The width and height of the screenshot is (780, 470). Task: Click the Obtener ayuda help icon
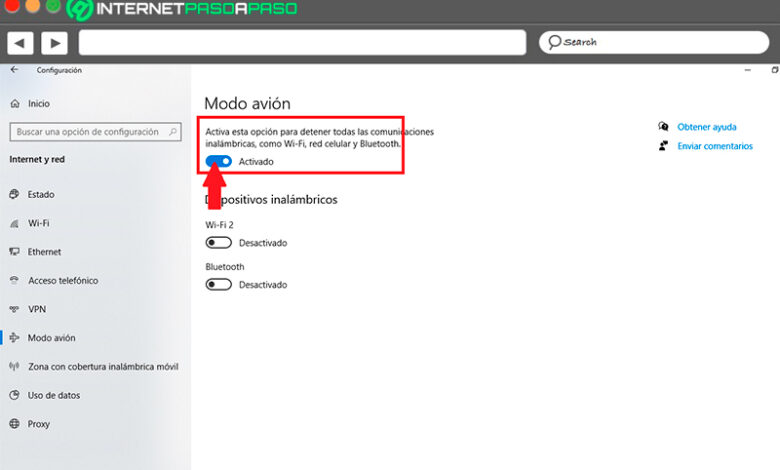(x=663, y=126)
